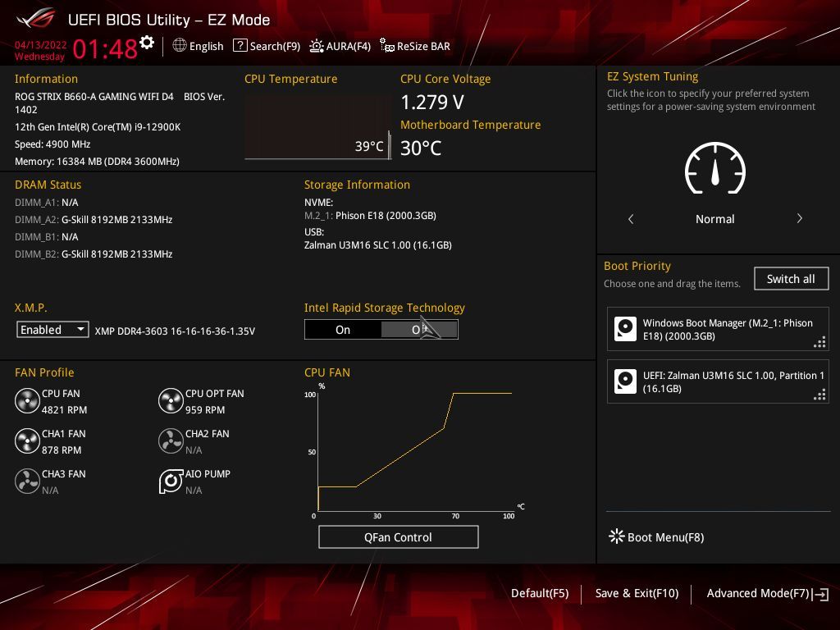Click the AURA light bulb icon
Viewport: 840px width, 630px height.
(317, 46)
